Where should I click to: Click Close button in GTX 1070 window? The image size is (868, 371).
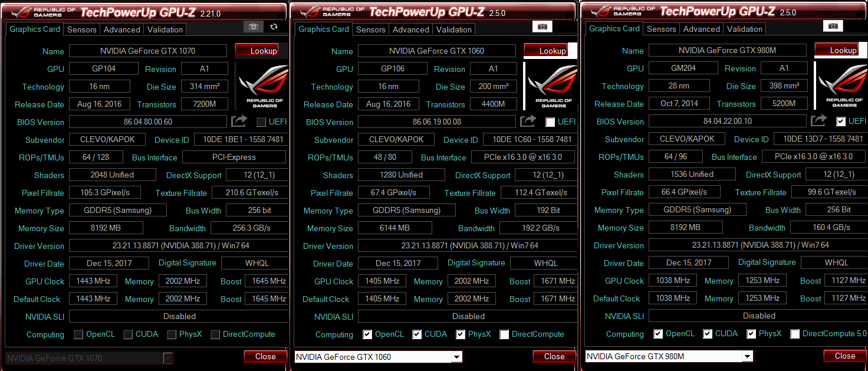(265, 356)
